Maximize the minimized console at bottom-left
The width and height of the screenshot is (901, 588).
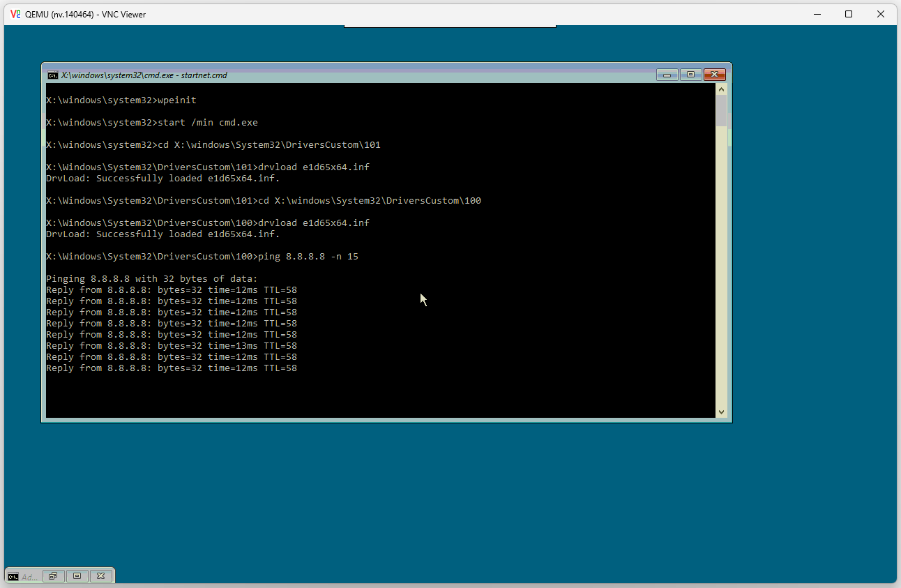coord(77,576)
